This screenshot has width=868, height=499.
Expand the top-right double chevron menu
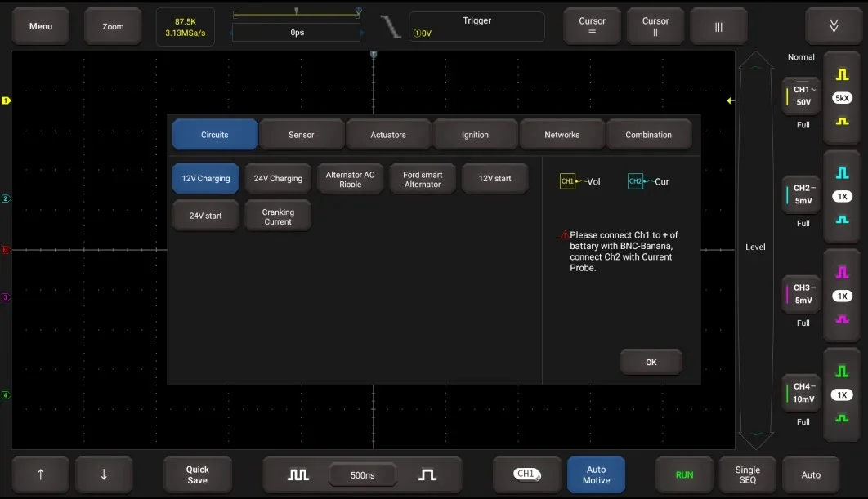coord(834,26)
